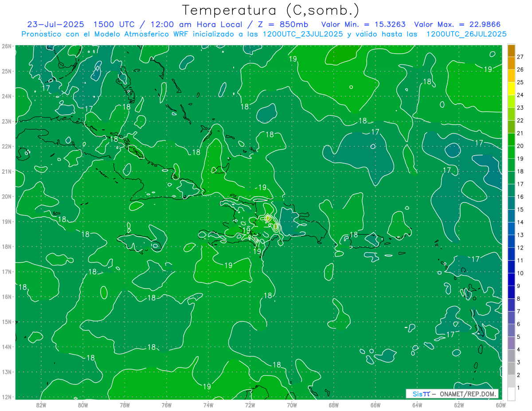
Task: Click the color scale label "24"
Action: (520, 95)
